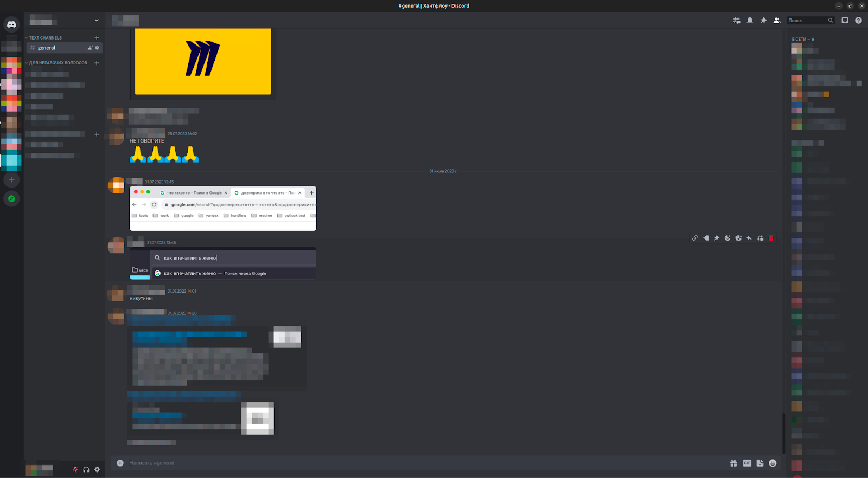Open the Help question mark icon
Viewport: 868px width, 478px height.
(x=858, y=21)
